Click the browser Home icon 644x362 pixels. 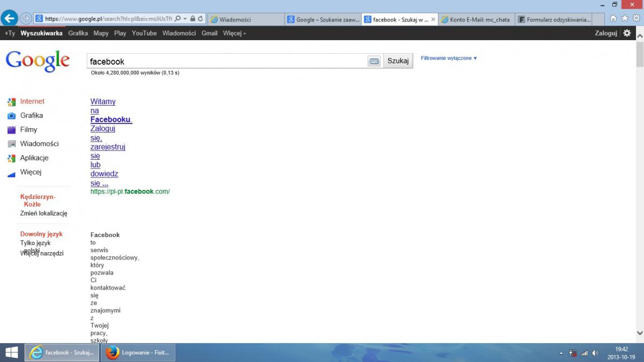[x=613, y=18]
